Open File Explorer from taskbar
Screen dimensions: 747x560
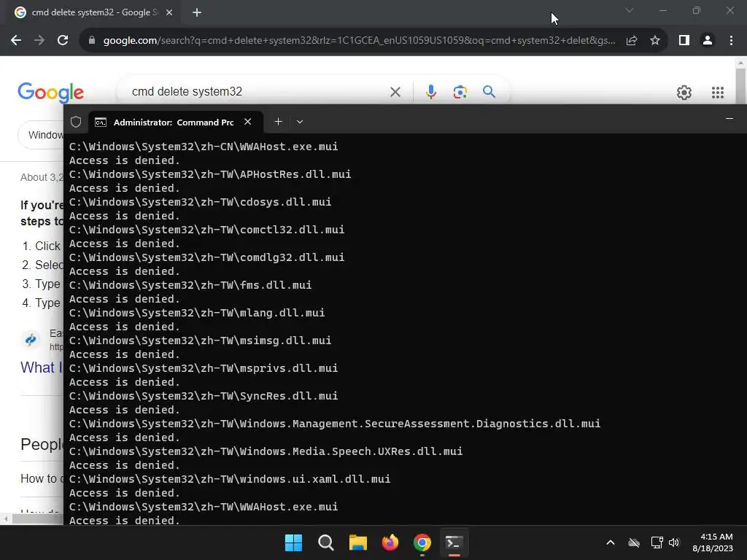tap(357, 542)
